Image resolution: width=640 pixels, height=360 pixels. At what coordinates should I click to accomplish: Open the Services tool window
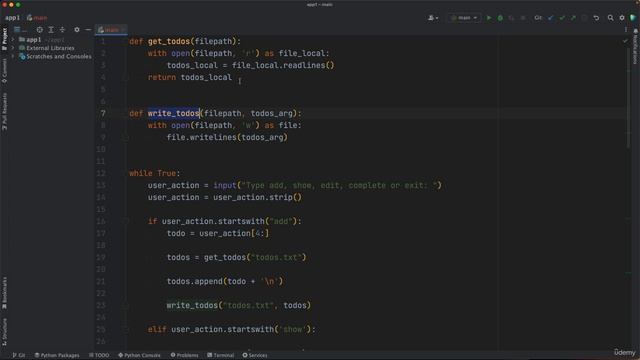point(255,355)
